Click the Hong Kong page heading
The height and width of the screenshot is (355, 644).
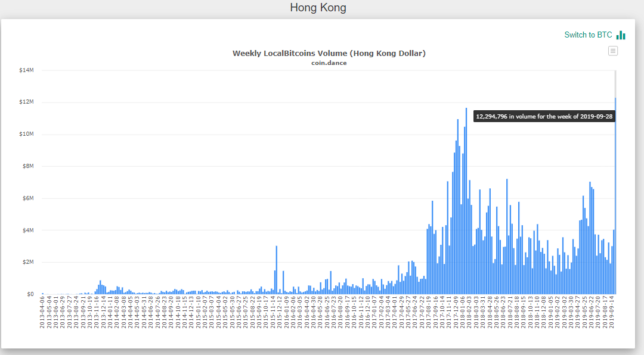click(318, 8)
